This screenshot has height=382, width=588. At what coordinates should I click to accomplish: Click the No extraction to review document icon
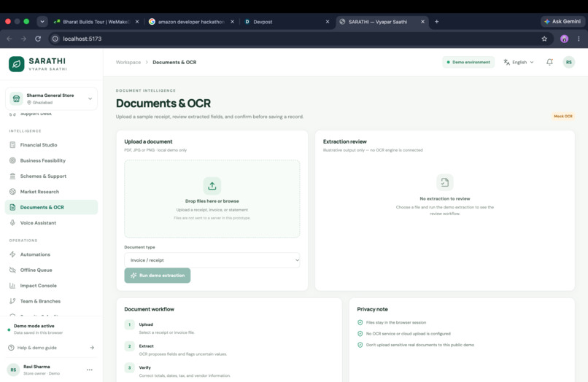(x=445, y=182)
